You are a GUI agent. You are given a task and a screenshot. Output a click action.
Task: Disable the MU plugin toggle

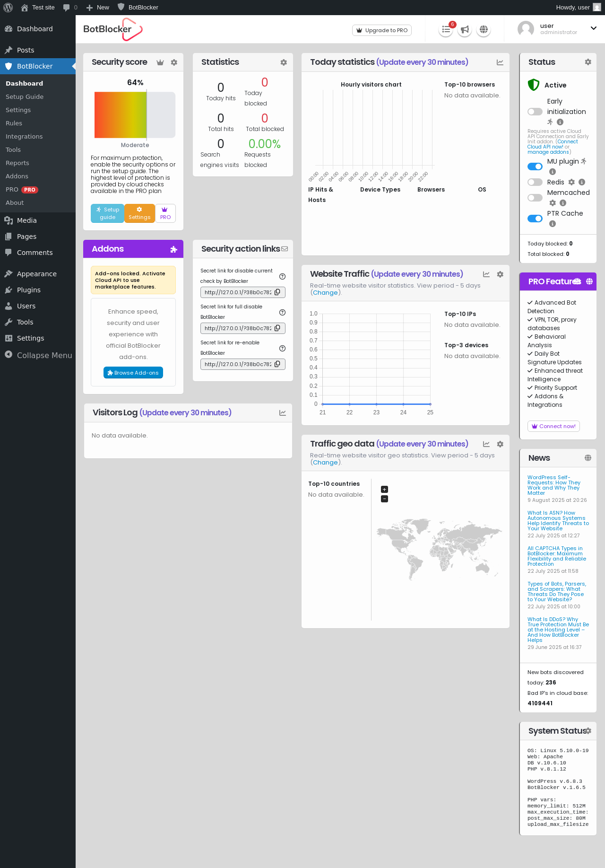click(535, 167)
